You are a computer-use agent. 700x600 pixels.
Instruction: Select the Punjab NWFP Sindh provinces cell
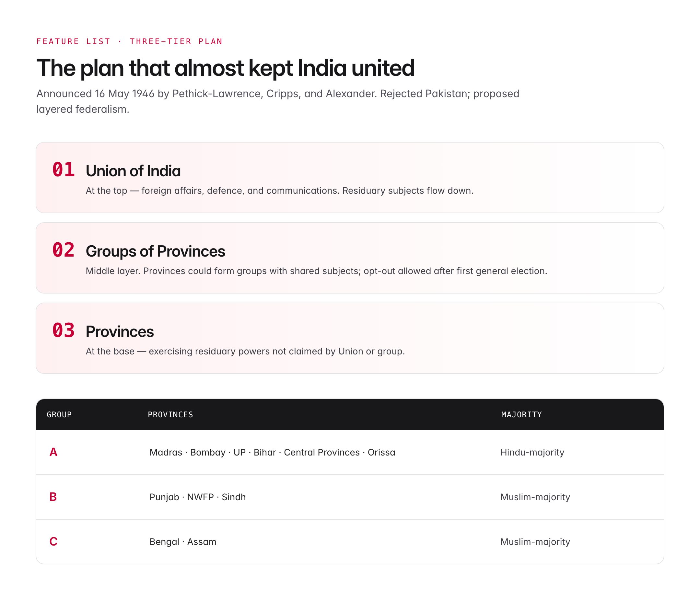198,497
